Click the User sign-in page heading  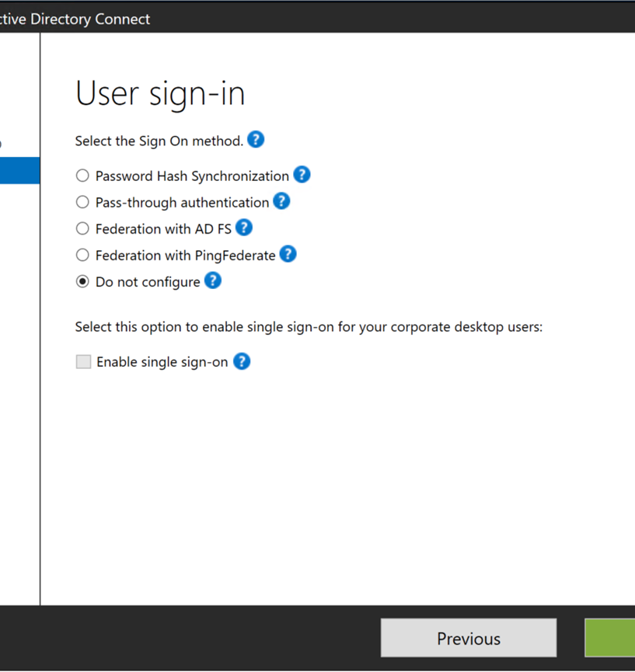(160, 92)
